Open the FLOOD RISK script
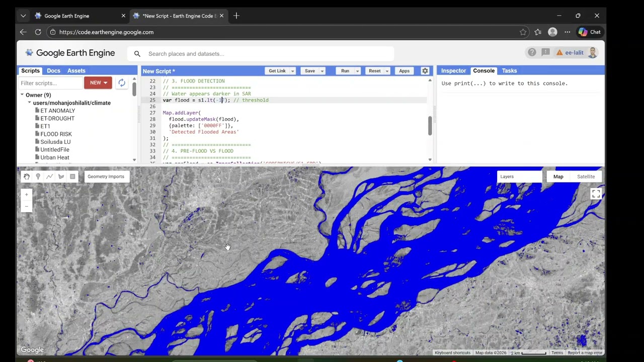The width and height of the screenshot is (644, 362). coord(56,134)
